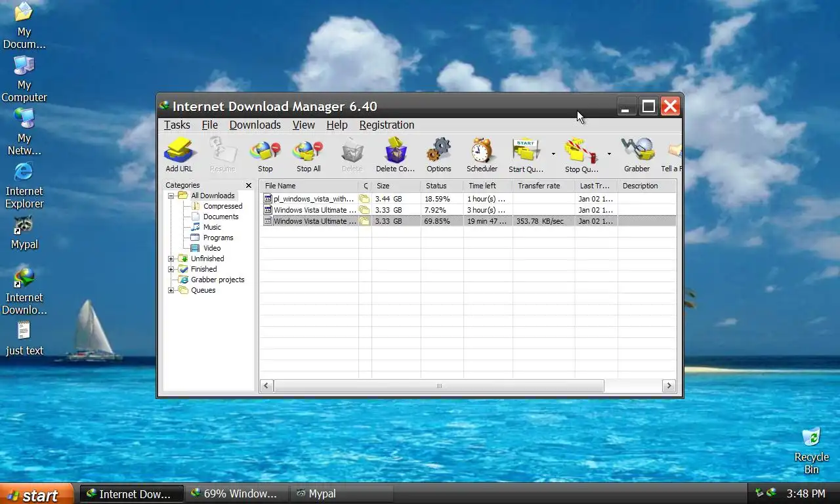Select the Windows Vista Ultimate row at 7.92%
Image resolution: width=840 pixels, height=504 pixels.
pyautogui.click(x=468, y=210)
